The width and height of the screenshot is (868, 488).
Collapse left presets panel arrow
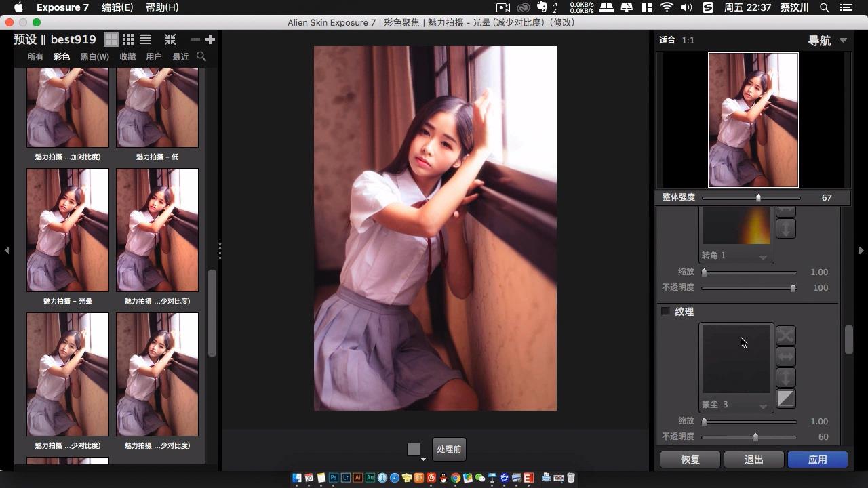(x=7, y=250)
